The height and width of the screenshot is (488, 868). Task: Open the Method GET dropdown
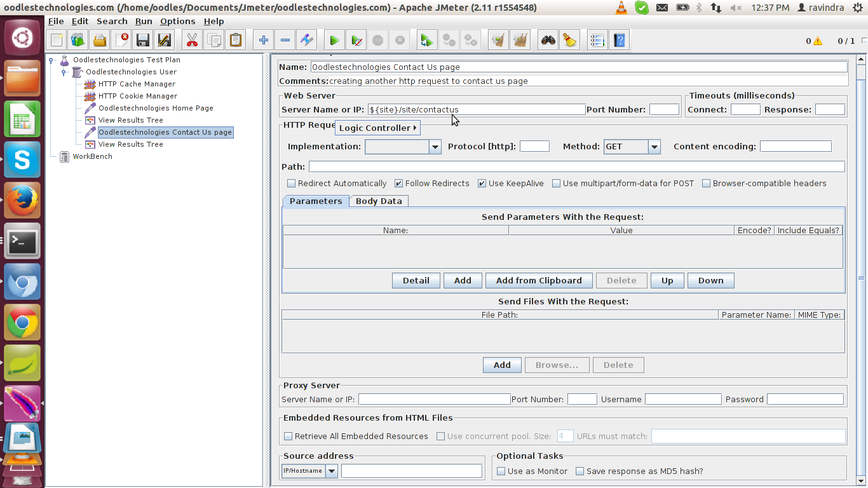click(x=654, y=147)
